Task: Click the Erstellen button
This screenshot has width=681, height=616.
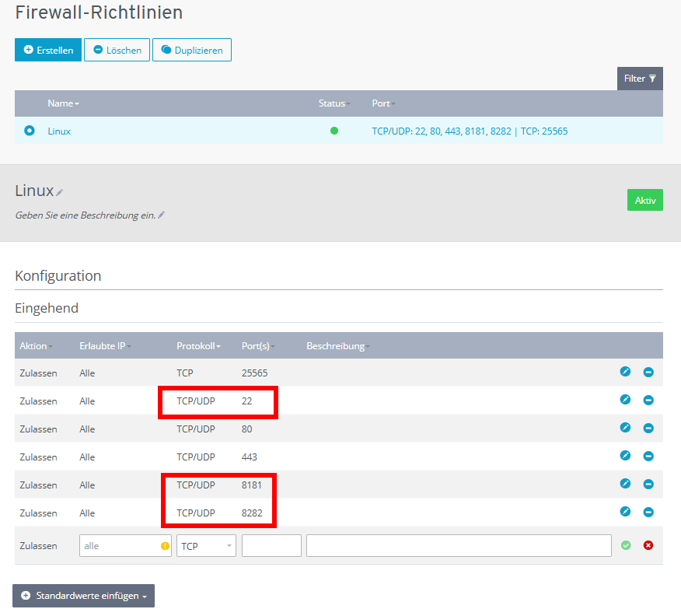Action: tap(48, 50)
